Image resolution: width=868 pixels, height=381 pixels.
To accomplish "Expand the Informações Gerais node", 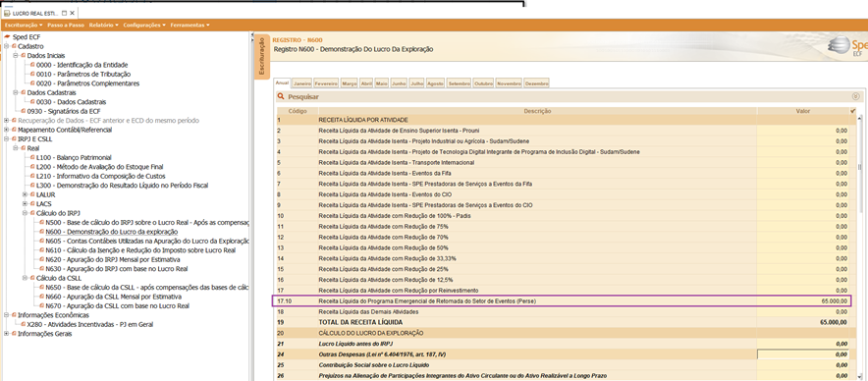I will pyautogui.click(x=6, y=334).
